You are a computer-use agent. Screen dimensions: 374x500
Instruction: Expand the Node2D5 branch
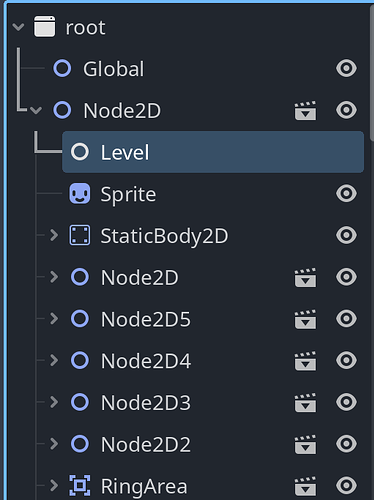pyautogui.click(x=54, y=319)
